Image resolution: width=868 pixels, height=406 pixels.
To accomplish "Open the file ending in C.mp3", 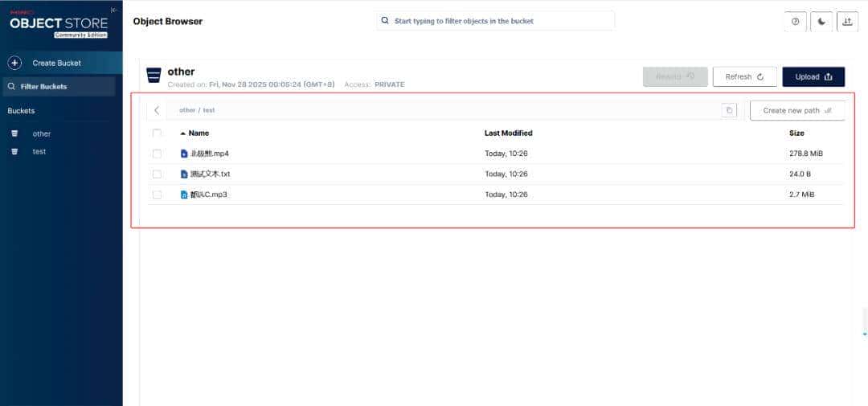I will [208, 195].
